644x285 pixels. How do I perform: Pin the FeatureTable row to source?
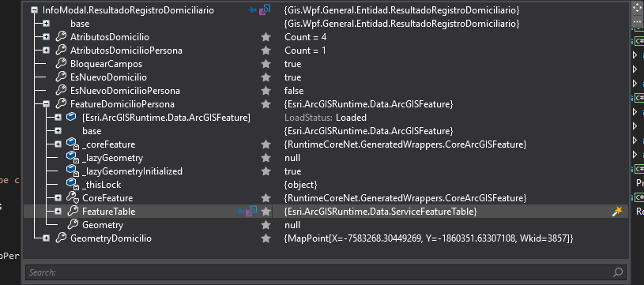pyautogui.click(x=240, y=212)
